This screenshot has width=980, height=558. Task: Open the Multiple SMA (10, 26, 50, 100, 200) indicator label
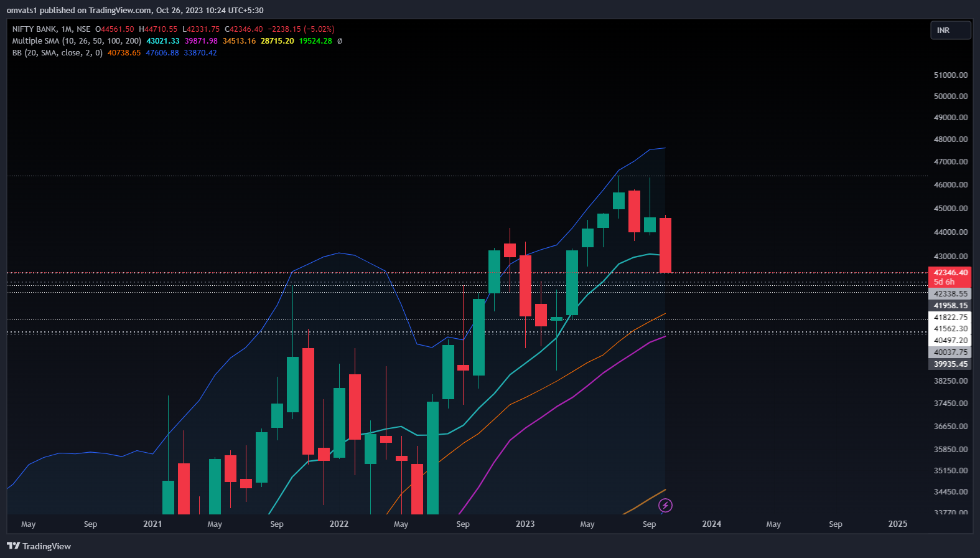pos(77,41)
